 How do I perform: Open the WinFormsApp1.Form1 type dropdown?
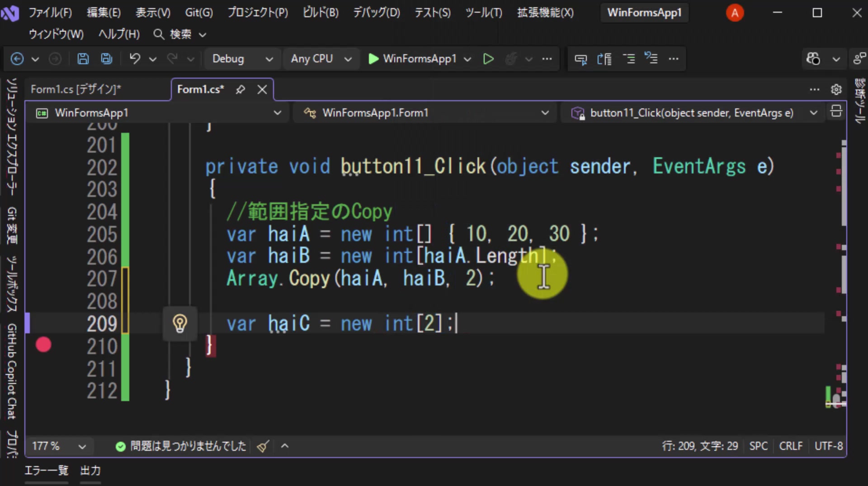tap(424, 112)
